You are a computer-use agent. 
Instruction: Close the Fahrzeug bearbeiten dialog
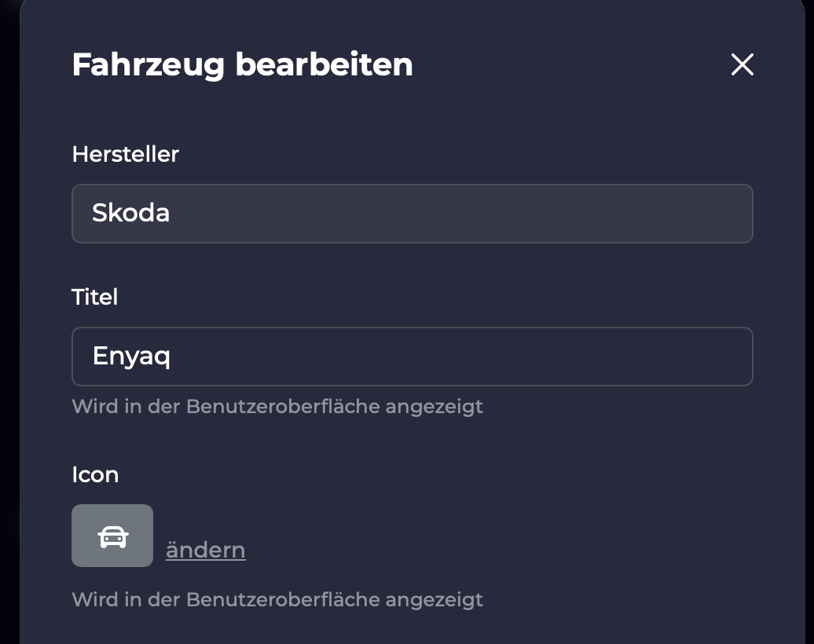[x=742, y=65]
